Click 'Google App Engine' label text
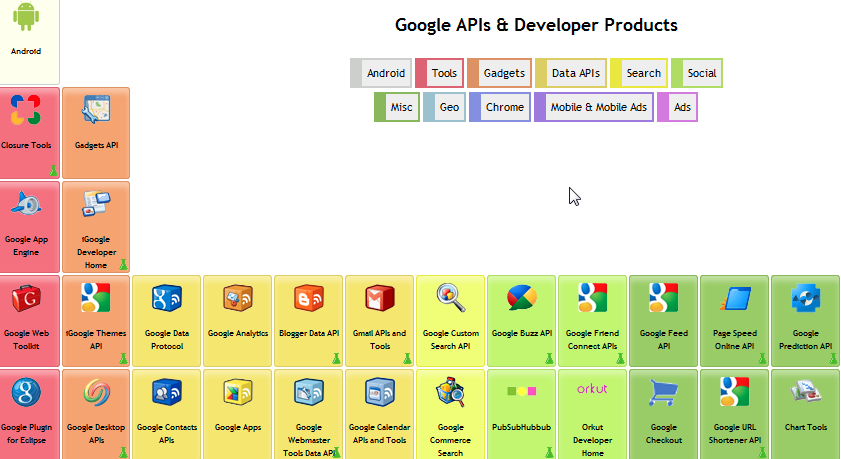The width and height of the screenshot is (841, 459). tap(26, 246)
